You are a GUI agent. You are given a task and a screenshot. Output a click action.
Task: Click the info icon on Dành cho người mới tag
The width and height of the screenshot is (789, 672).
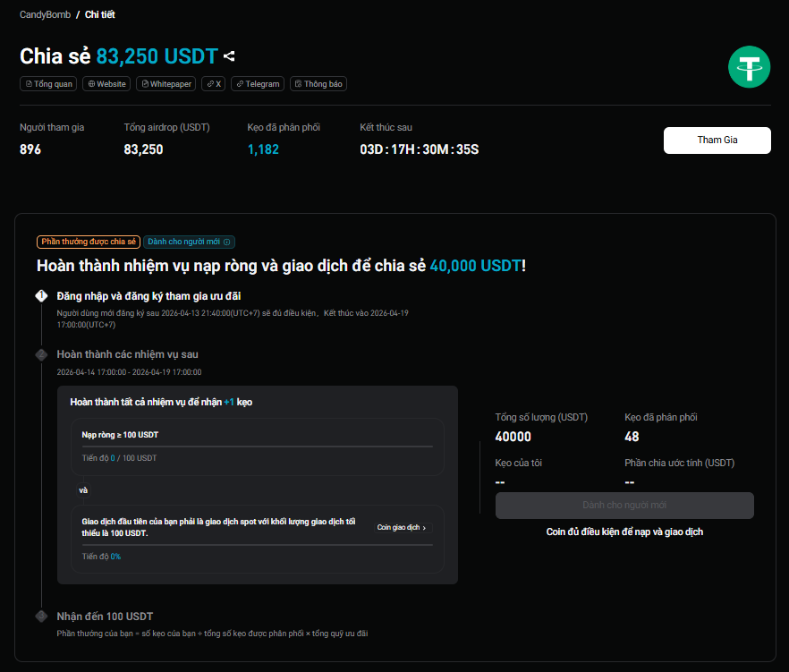[x=227, y=242]
